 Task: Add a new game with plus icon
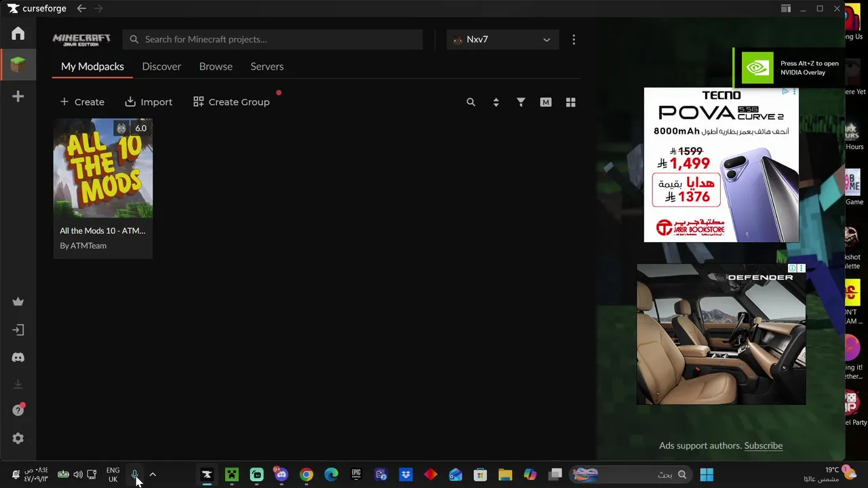(18, 96)
